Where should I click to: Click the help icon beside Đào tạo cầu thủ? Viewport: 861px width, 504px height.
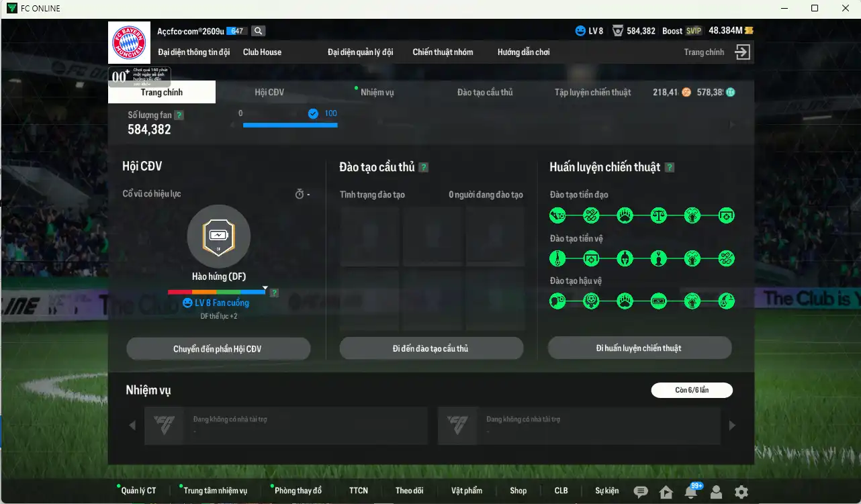point(424,168)
